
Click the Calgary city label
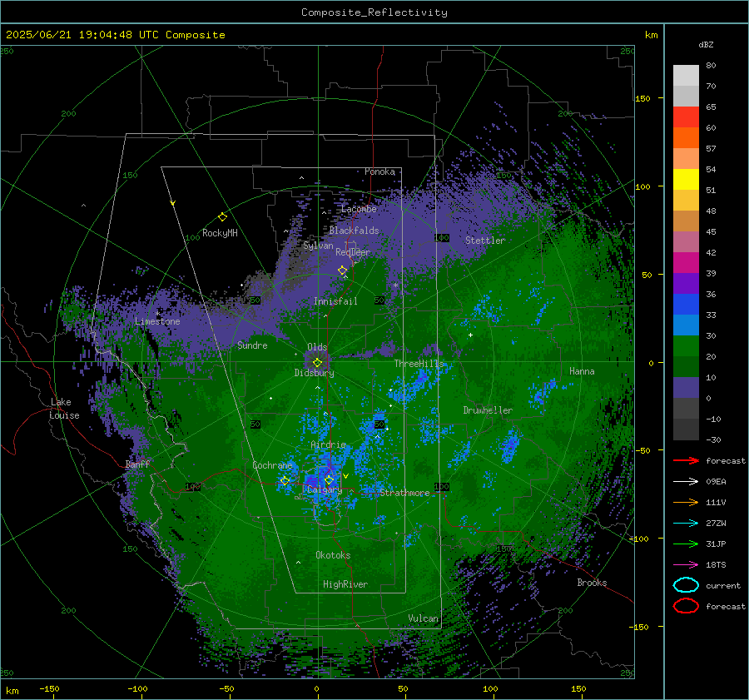(325, 489)
